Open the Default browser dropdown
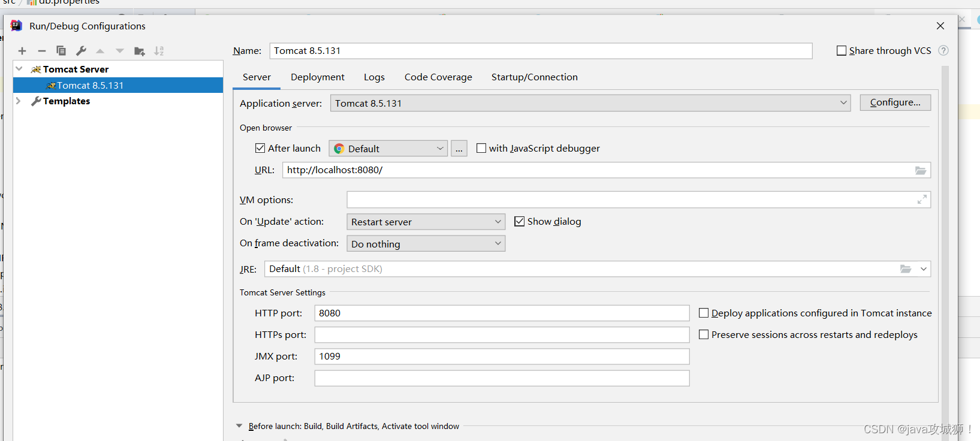980x441 pixels. [388, 149]
